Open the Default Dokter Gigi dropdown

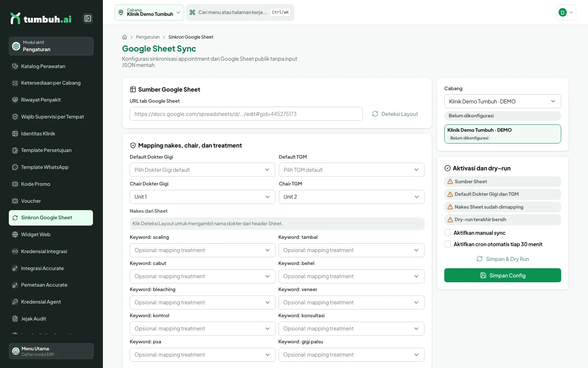(202, 170)
